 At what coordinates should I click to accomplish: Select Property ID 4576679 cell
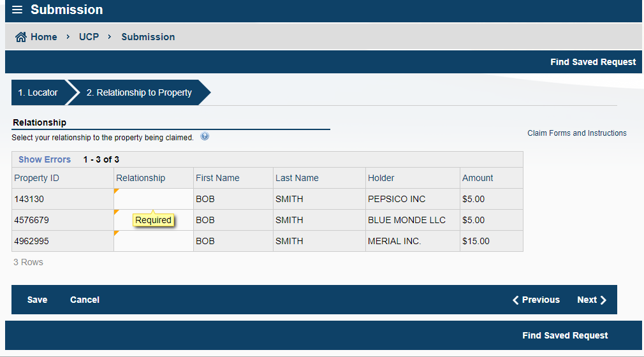(62, 220)
